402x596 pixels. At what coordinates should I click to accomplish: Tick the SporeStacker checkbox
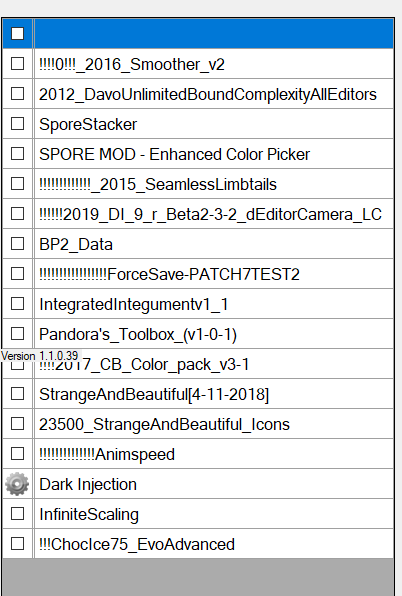point(17,124)
